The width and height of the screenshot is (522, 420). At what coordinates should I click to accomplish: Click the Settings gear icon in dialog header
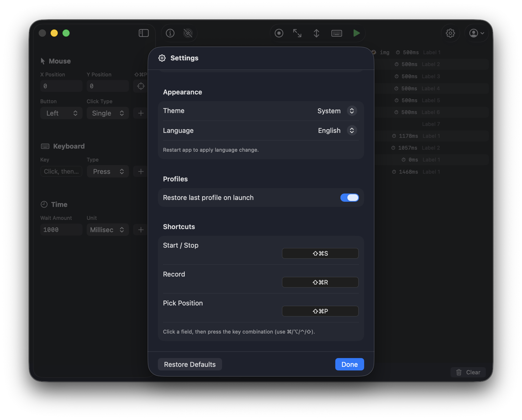coord(162,58)
